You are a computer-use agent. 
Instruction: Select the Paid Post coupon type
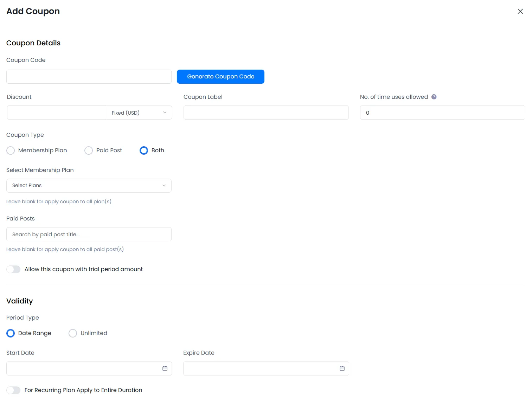point(88,150)
